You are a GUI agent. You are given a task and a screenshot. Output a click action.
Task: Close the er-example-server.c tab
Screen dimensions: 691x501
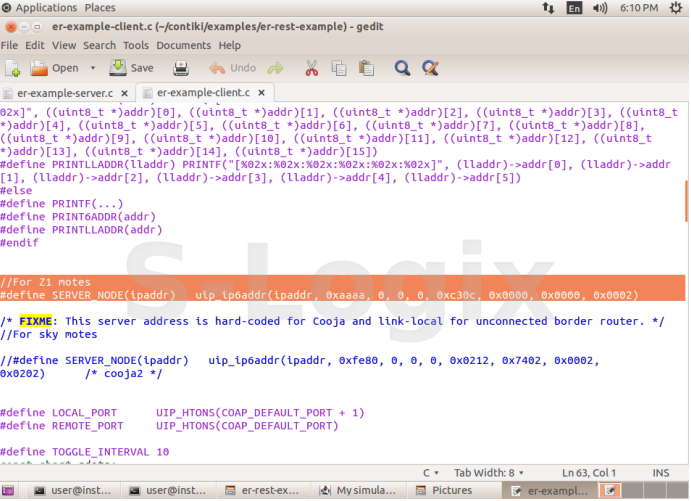point(125,93)
